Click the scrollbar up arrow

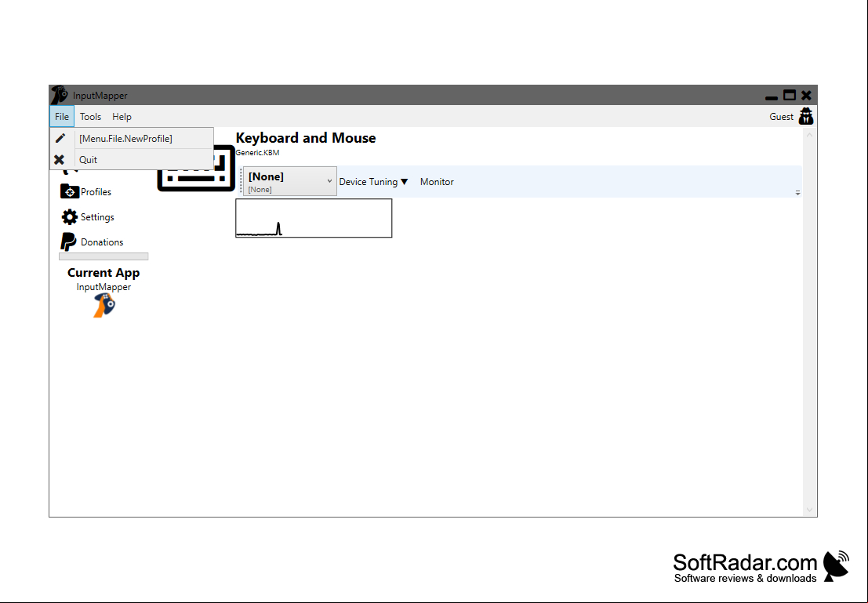pos(809,135)
